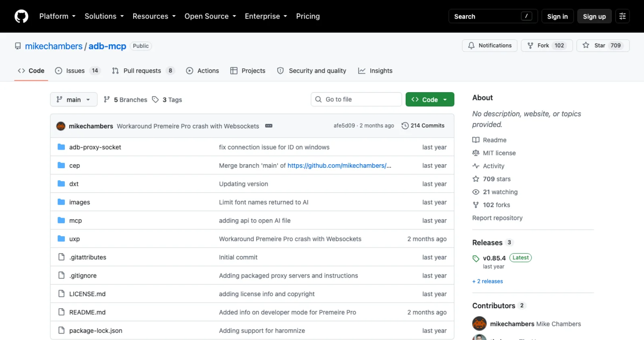644x340 pixels.
Task: Click the GitHub logo icon
Action: tap(21, 16)
